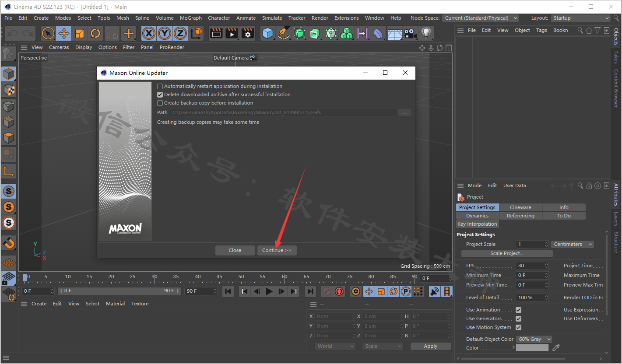Screen dimensions: 622x364
Task: Click the path browse ellipsis button
Action: (404, 112)
